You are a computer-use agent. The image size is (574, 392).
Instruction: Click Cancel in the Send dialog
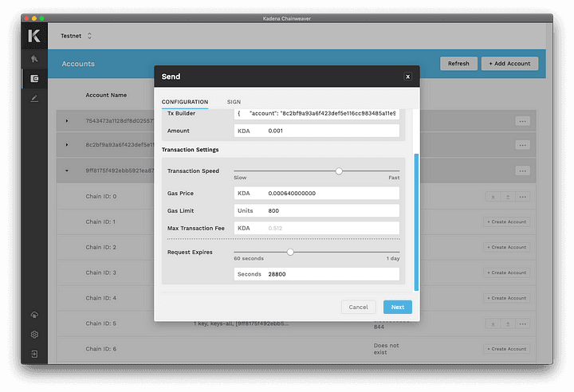pyautogui.click(x=359, y=307)
